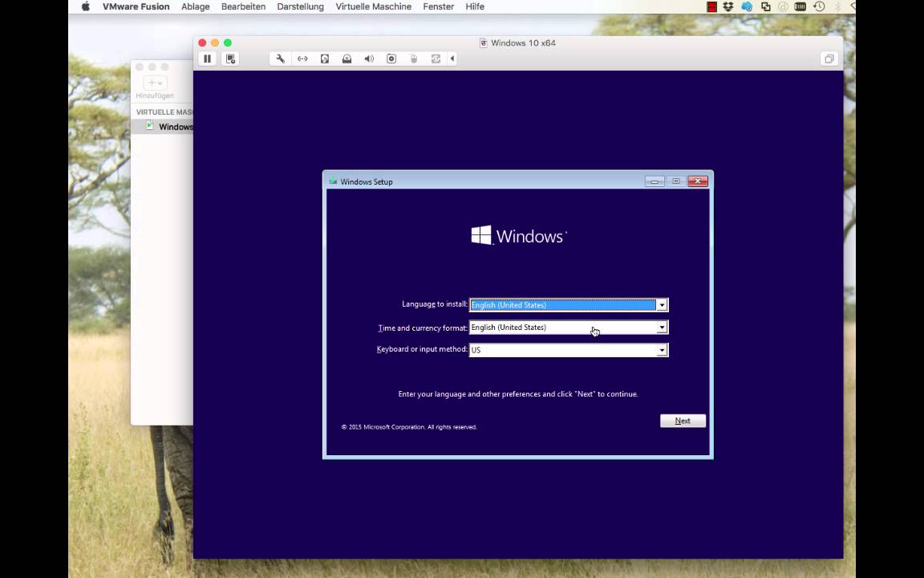This screenshot has width=924, height=578.
Task: Open virtual machine settings wrench icon
Action: coord(281,59)
